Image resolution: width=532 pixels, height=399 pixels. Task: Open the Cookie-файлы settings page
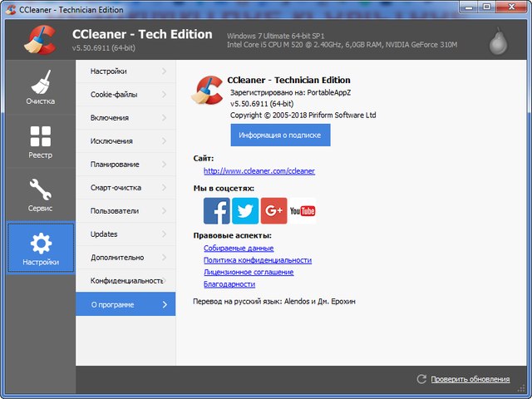coord(125,95)
